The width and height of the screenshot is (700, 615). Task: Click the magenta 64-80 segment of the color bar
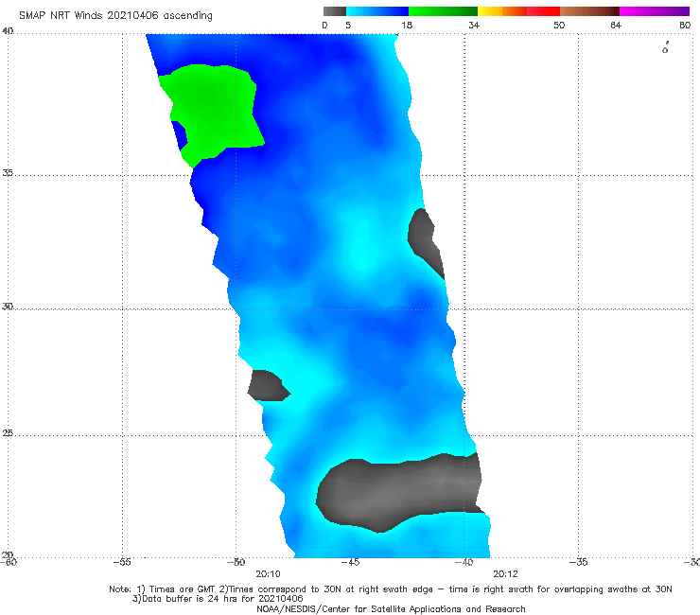655,11
